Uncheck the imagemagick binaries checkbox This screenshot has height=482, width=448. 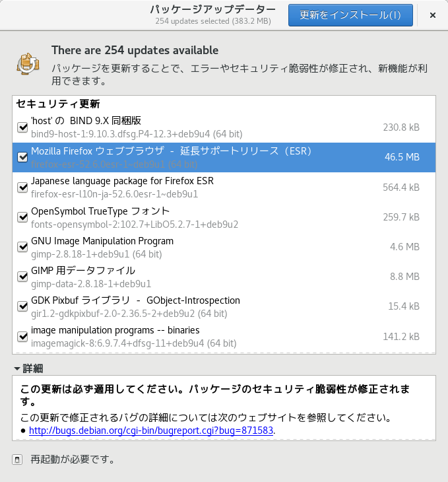[x=22, y=336]
